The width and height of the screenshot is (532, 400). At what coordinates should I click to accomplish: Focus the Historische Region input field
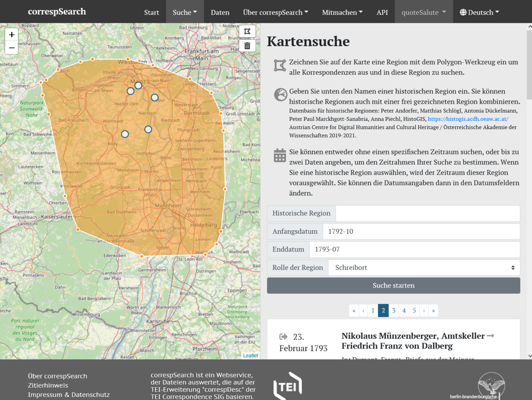pos(428,213)
